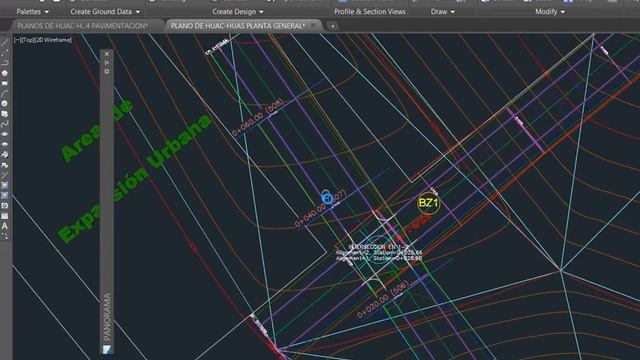Toggle auto-hide on Panorama palette
Screen dimensions: 640x360
(x=107, y=63)
